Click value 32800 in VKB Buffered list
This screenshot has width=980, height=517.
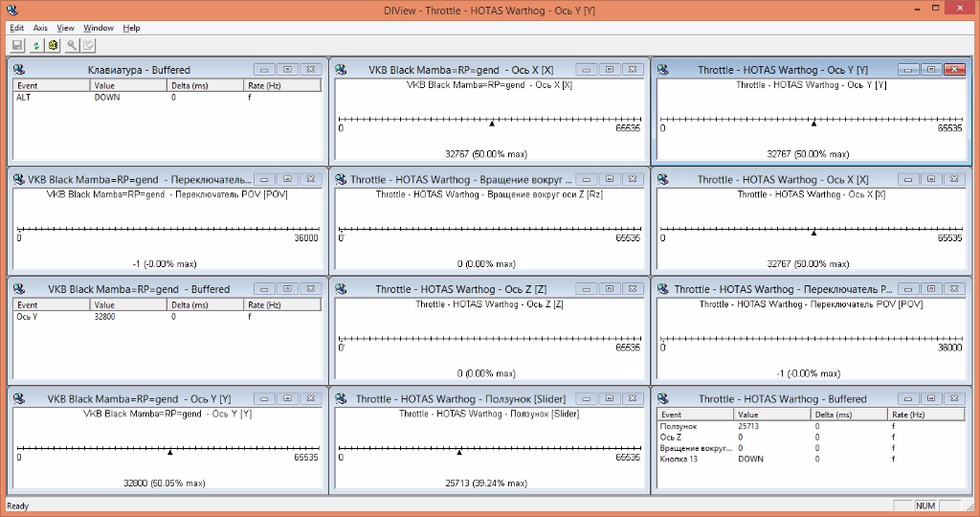coord(105,317)
